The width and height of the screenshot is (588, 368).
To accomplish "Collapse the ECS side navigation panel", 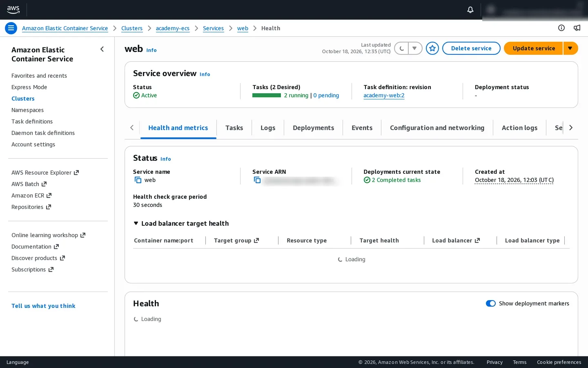I will point(102,49).
